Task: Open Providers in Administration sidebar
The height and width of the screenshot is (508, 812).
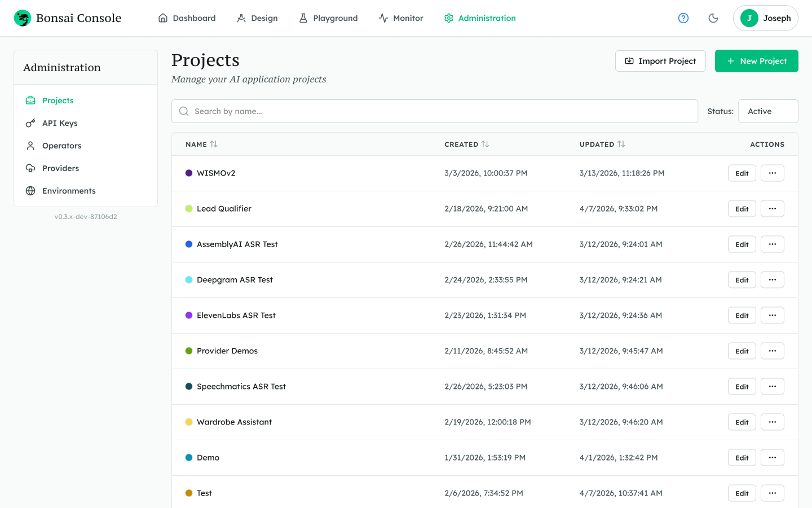Action: [x=60, y=168]
